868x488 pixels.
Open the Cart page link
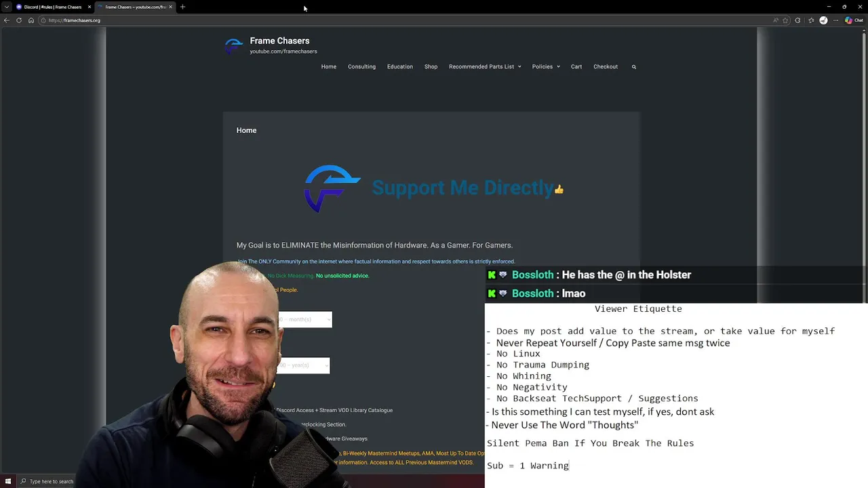coord(576,66)
